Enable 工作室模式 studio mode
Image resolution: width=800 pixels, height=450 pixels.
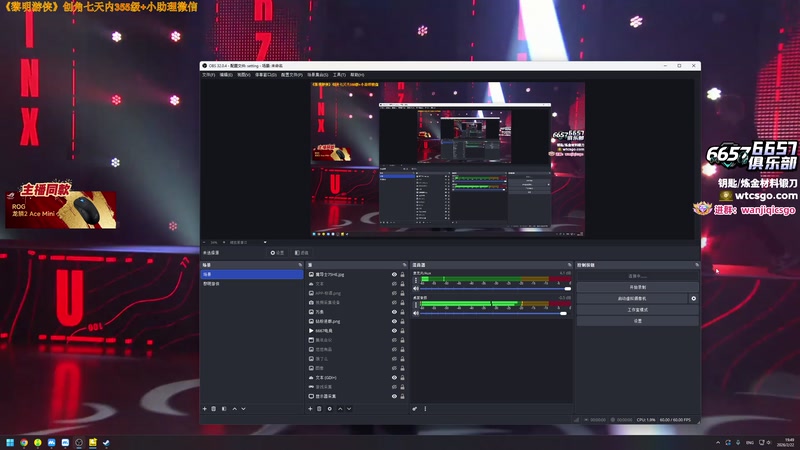tap(637, 310)
